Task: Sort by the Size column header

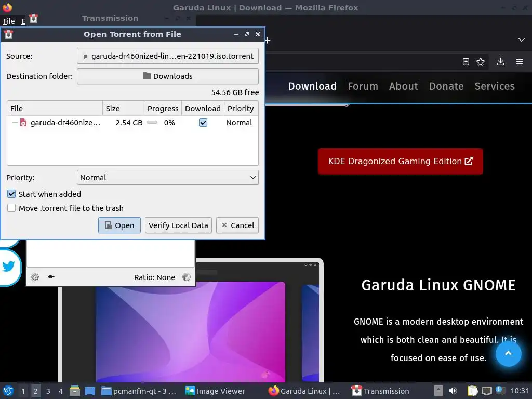Action: pos(123,108)
